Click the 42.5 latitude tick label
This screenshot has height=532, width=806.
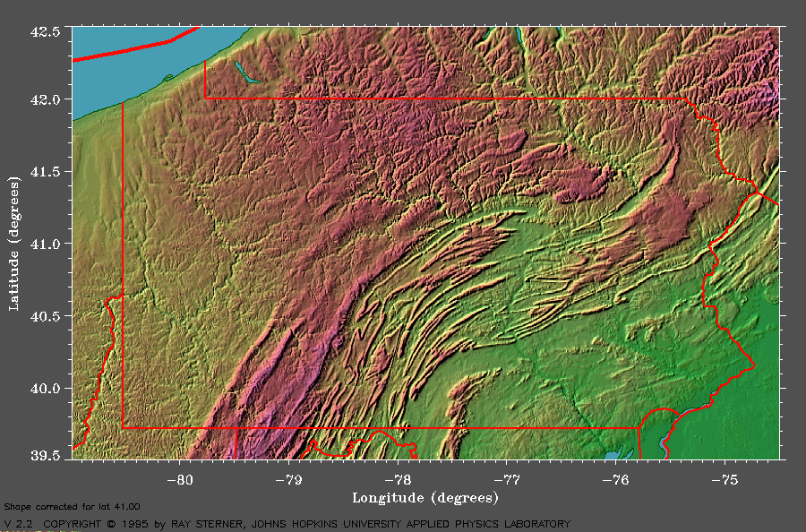click(47, 31)
